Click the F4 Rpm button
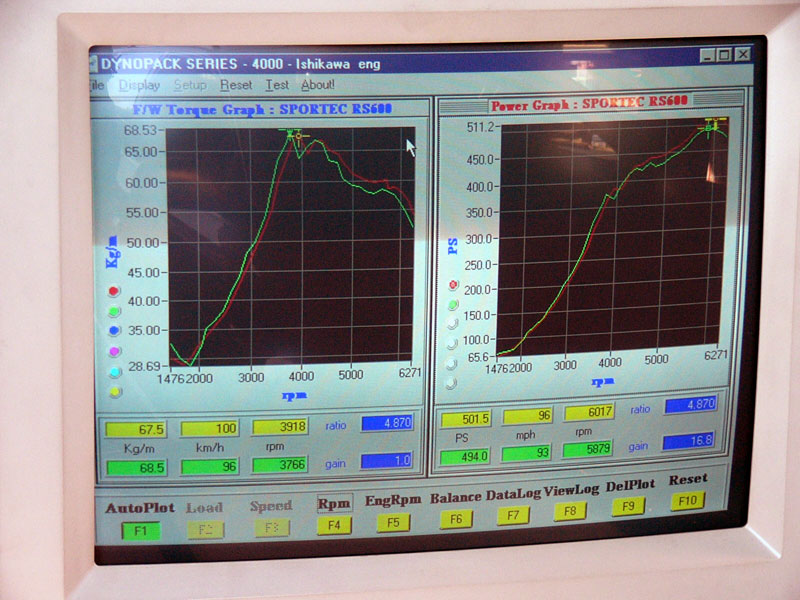The height and width of the screenshot is (600, 800). [334, 525]
